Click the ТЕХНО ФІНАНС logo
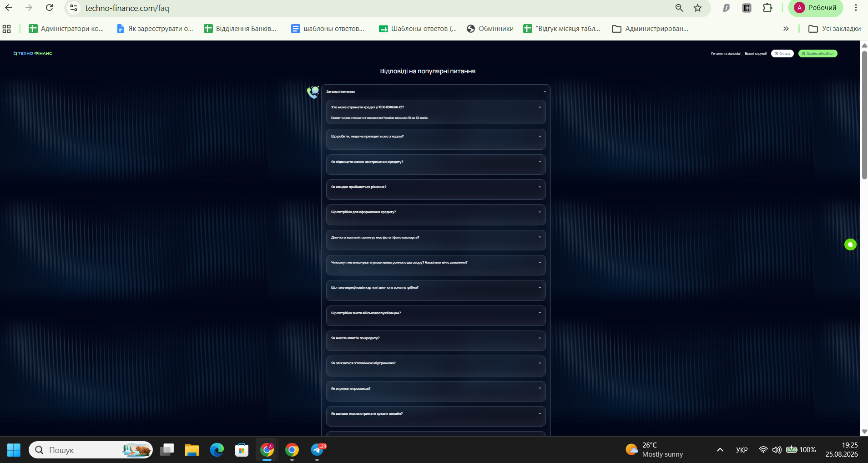Viewport: 868px width, 463px height. tap(33, 53)
